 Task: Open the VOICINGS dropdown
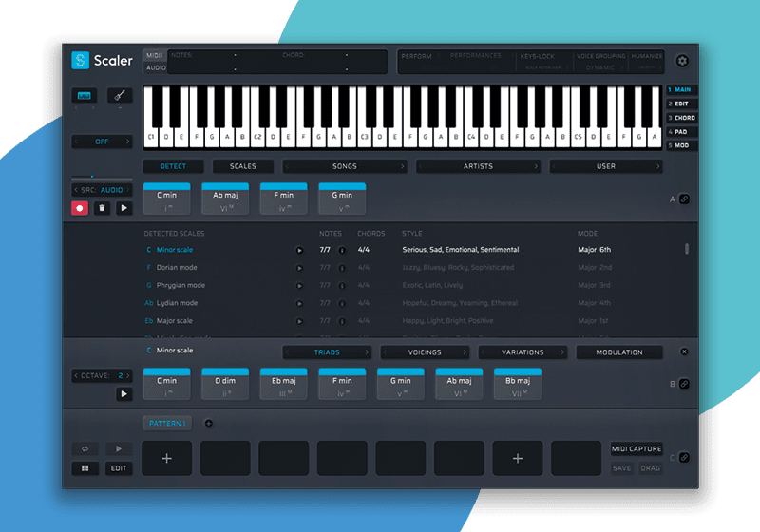tap(425, 352)
